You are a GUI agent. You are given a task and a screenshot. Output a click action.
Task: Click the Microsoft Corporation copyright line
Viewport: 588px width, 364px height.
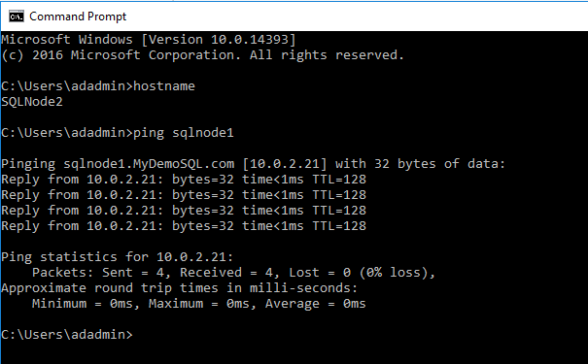click(x=202, y=55)
